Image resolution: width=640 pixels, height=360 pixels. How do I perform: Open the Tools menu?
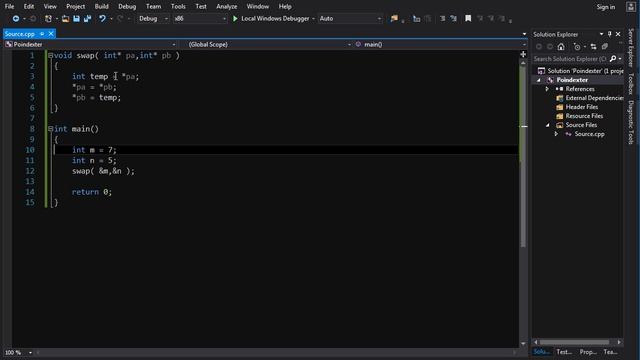click(178, 7)
